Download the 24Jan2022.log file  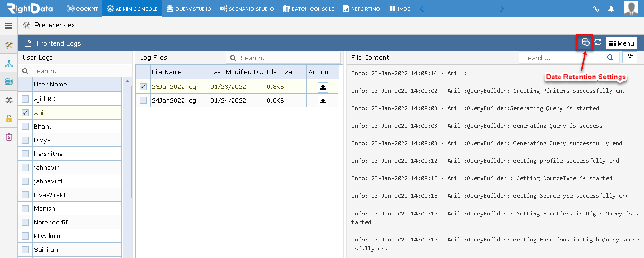point(323,101)
